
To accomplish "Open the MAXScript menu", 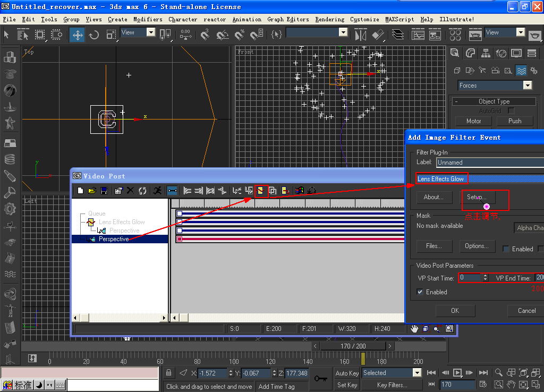I will tap(399, 20).
